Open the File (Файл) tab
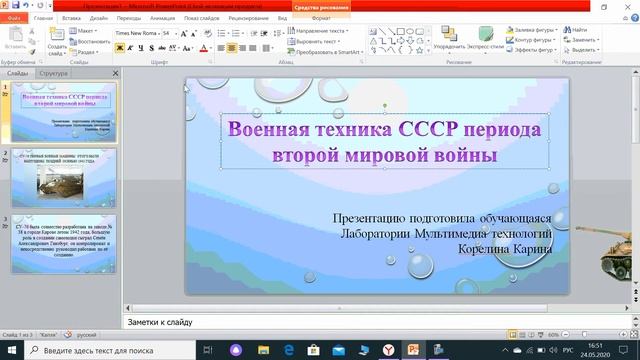 [14, 18]
